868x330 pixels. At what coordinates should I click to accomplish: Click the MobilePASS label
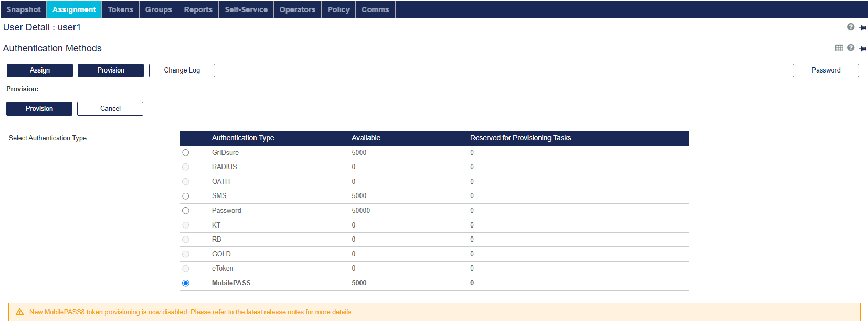point(231,283)
